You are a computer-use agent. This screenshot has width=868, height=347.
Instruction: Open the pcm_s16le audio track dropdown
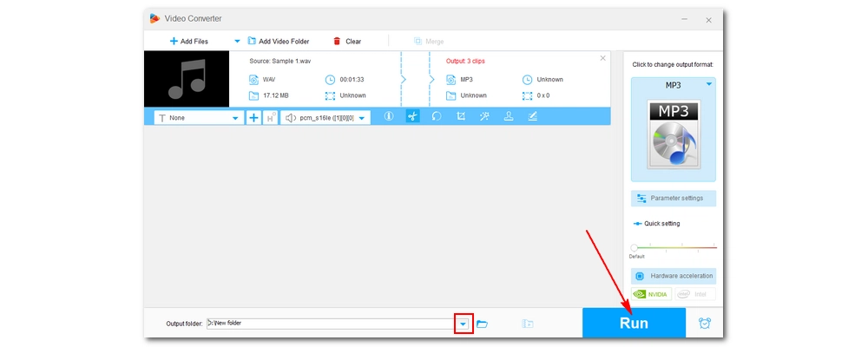point(325,118)
